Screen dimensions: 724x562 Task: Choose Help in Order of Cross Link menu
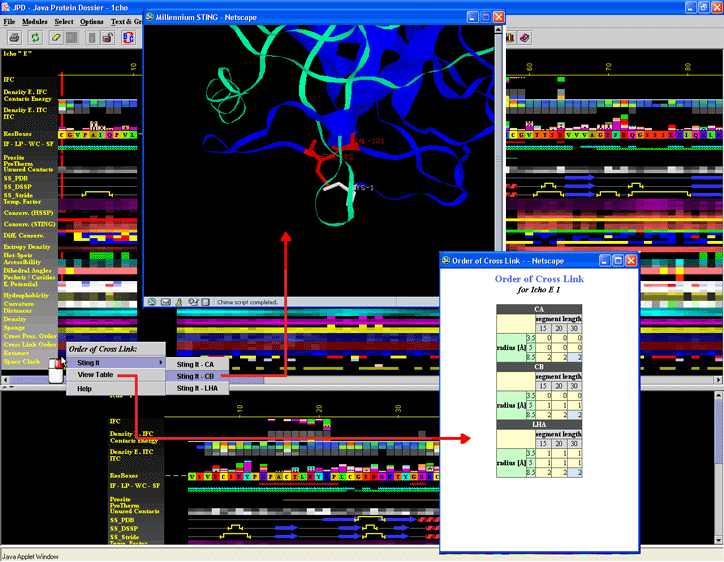116,389
